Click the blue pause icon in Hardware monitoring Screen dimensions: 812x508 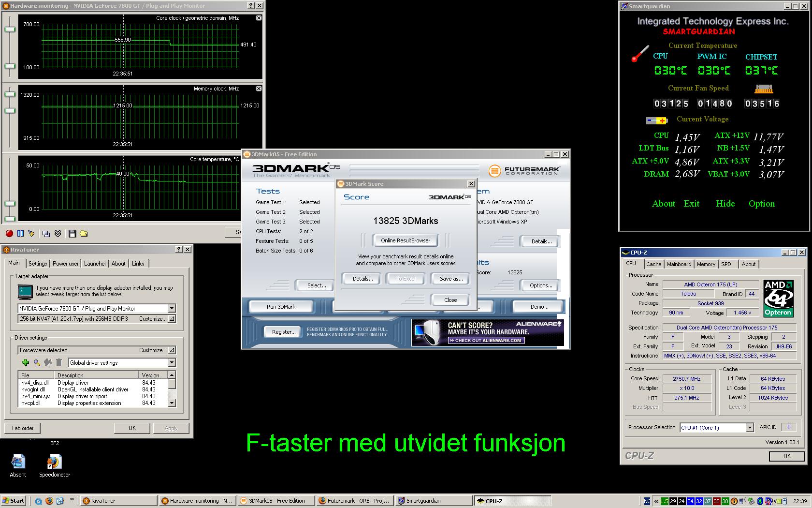pos(20,234)
